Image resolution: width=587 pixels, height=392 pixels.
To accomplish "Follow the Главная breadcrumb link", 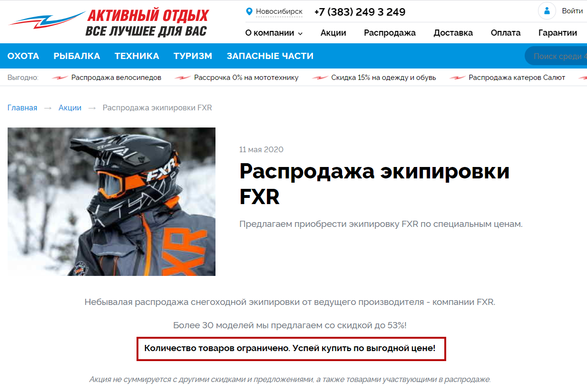I will [22, 108].
